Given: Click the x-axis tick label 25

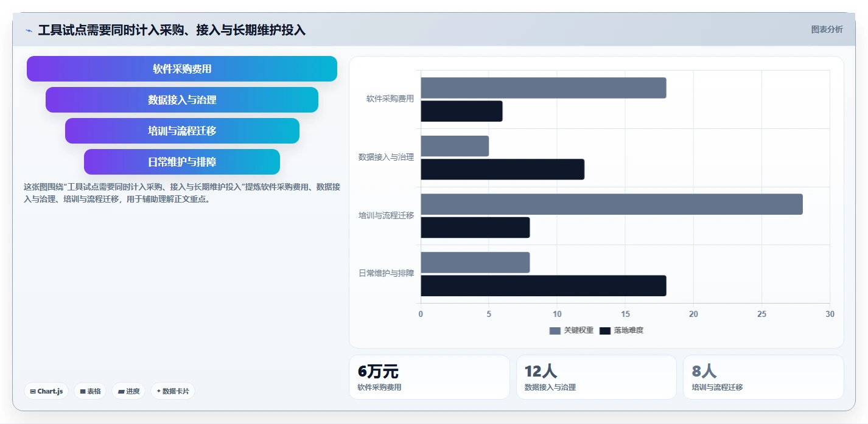Looking at the screenshot, I should click(x=761, y=314).
